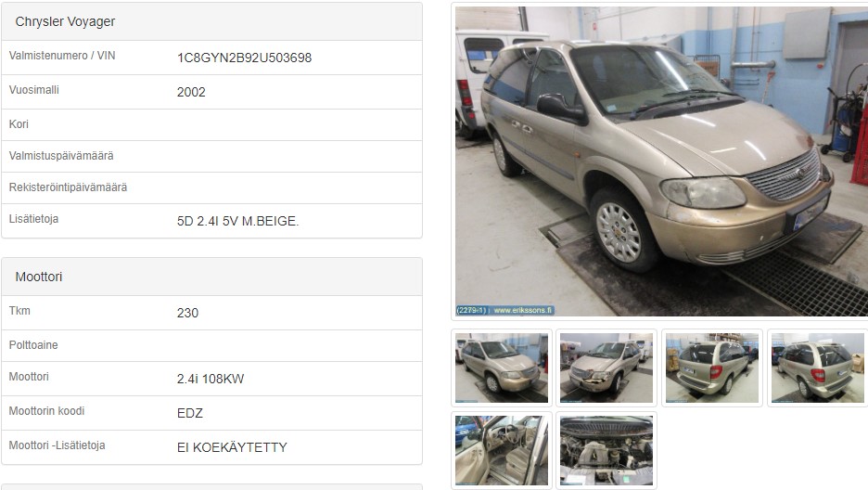Select the damaged front-left thumbnail
Image resolution: width=868 pixels, height=490 pixels.
click(606, 367)
